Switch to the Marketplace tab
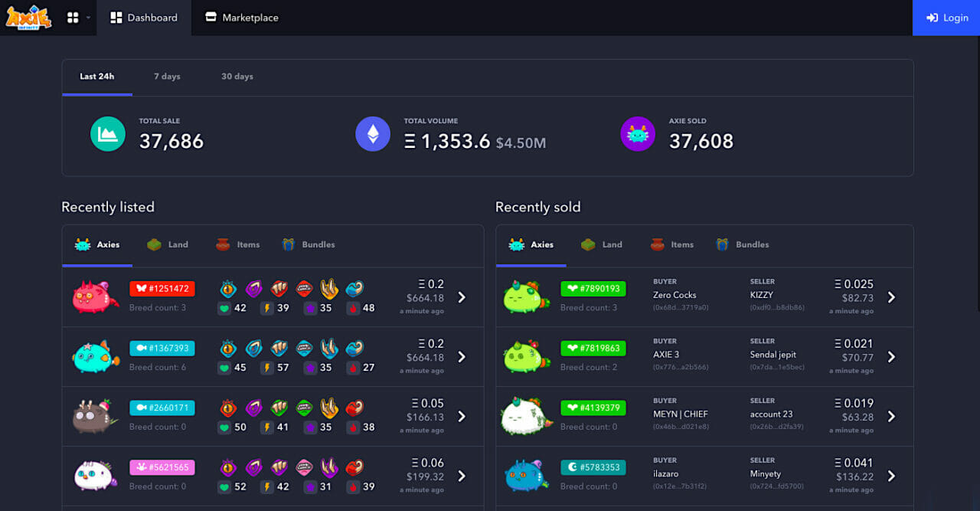This screenshot has height=511, width=980. pyautogui.click(x=241, y=17)
